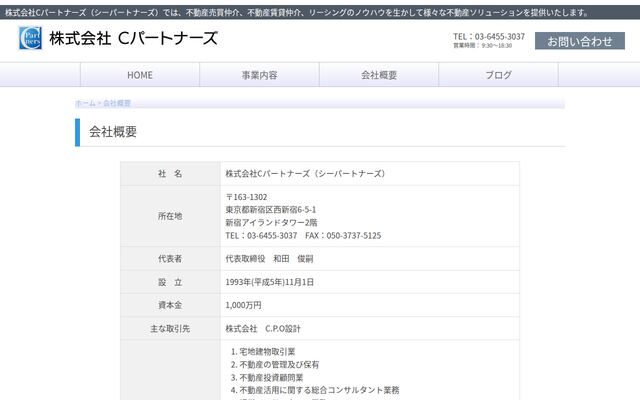The image size is (640, 400).
Task: Select list item 3. 不動産投資顧問業
Action: (x=267, y=378)
